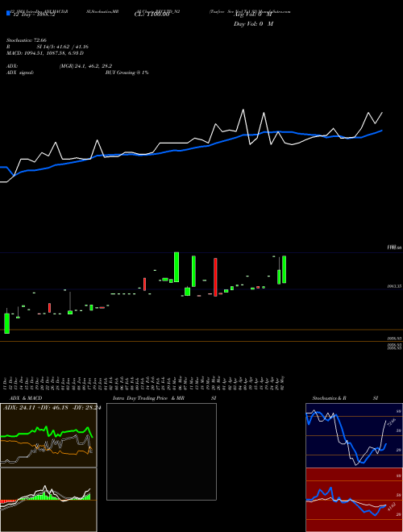
Task: Click the last tall green candlestick
Action: pyautogui.click(x=285, y=269)
